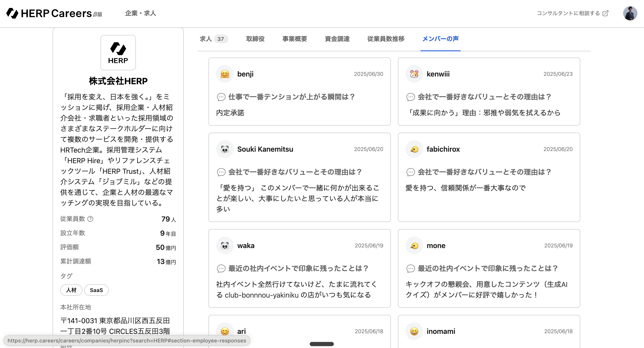Viewport: 644px width, 348px height.
Task: Click the HERP Careers logo icon
Action: click(x=12, y=13)
